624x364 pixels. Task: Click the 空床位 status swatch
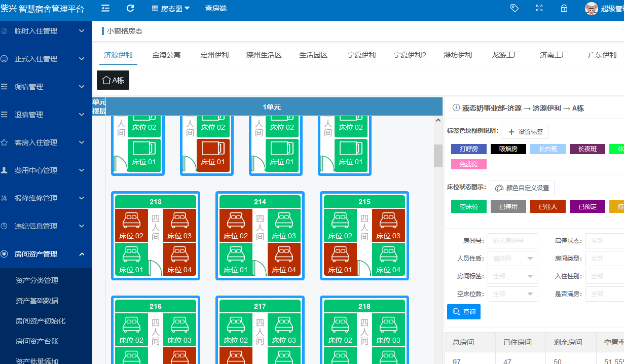tap(469, 206)
